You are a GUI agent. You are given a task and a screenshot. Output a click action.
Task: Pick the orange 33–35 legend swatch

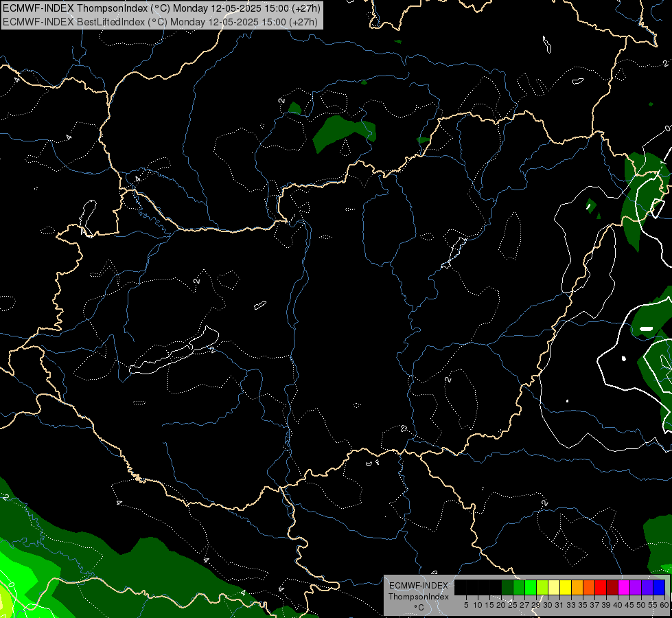click(x=577, y=587)
